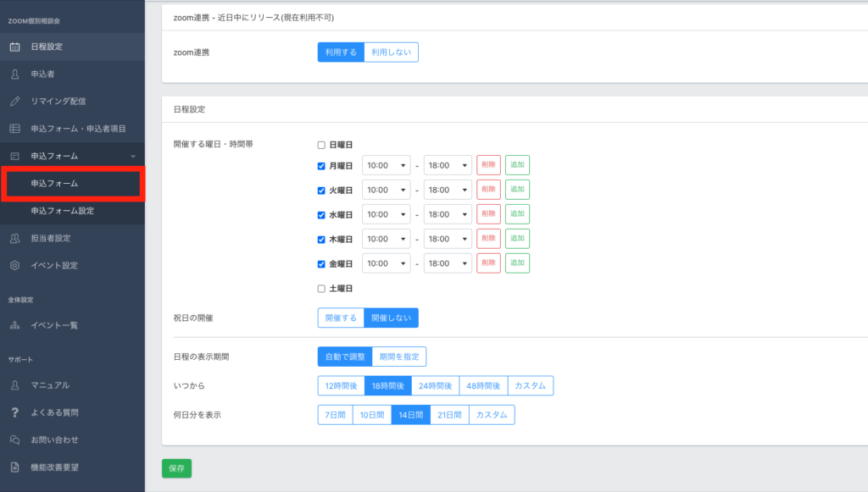Click the calendar icon beside 日程設定
Image resolution: width=868 pixels, height=492 pixels.
pyautogui.click(x=14, y=47)
